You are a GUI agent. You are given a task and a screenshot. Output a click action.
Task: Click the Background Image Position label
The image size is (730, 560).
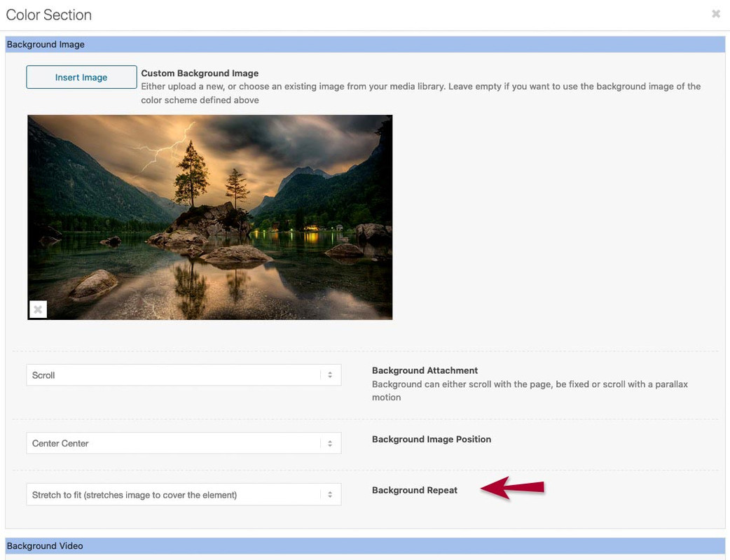432,439
